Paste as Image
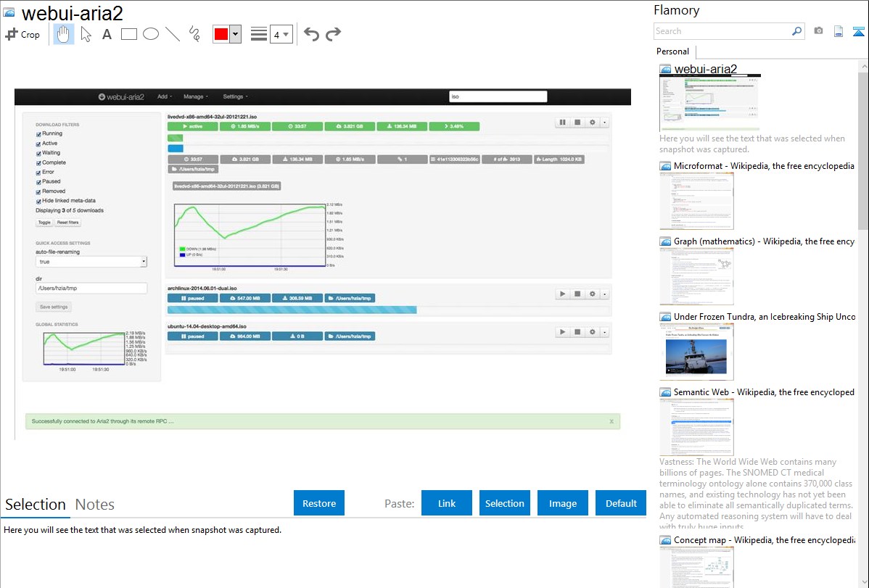 pos(562,503)
